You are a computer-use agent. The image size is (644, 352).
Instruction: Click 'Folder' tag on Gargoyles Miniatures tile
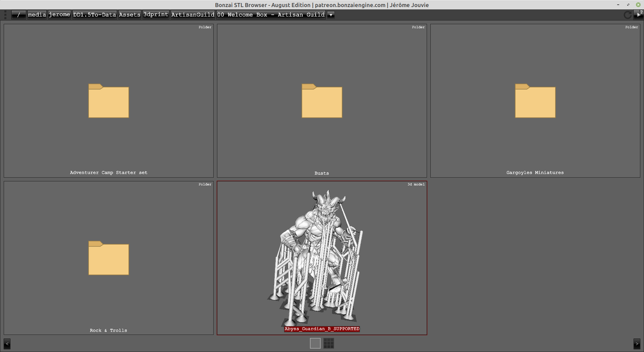coord(632,27)
